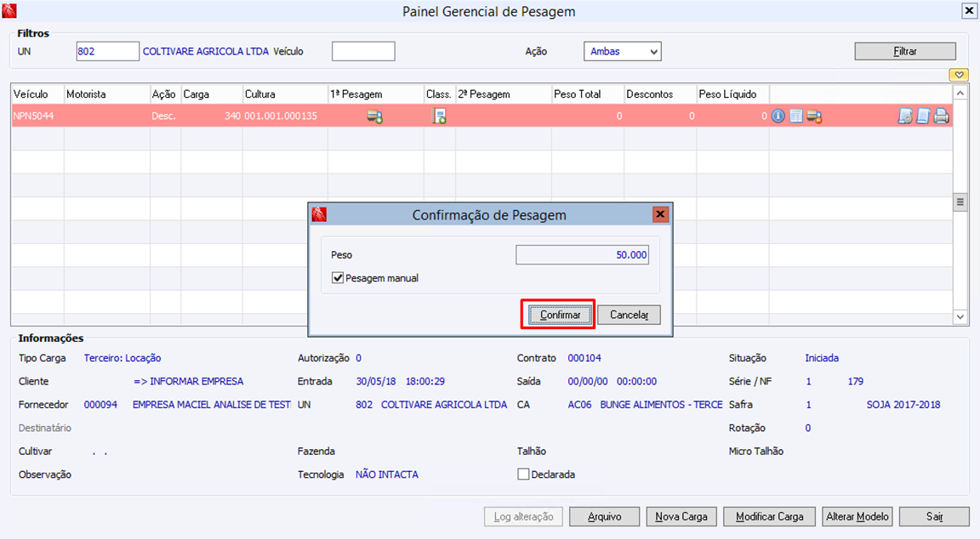The image size is (980, 540).
Task: Click the NÃO INTACTA technology text
Action: [387, 475]
